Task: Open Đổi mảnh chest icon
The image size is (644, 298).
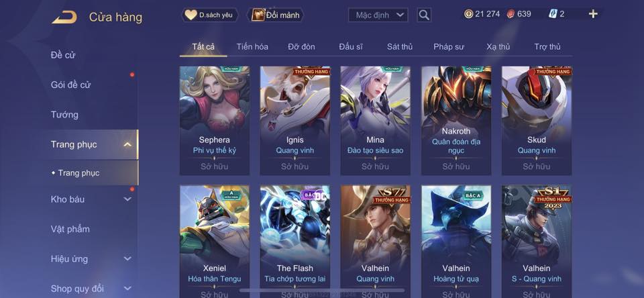Action: [258, 15]
